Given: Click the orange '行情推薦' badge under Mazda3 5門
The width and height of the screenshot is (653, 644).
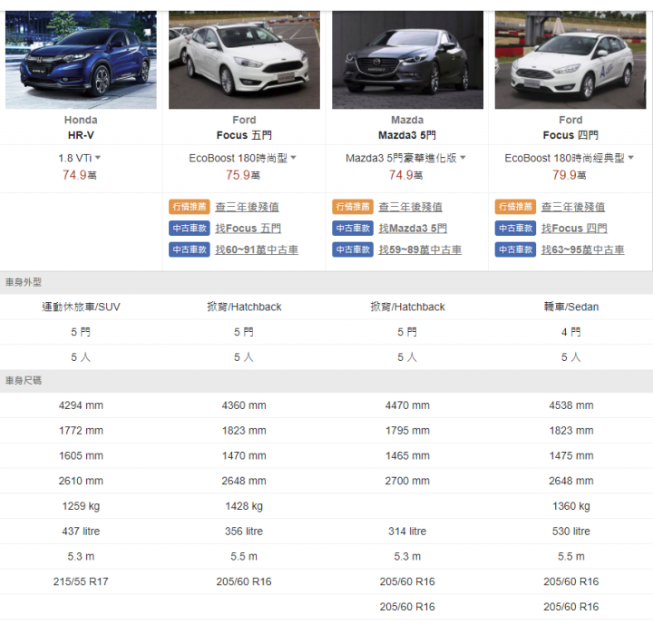Looking at the screenshot, I should click(x=353, y=207).
